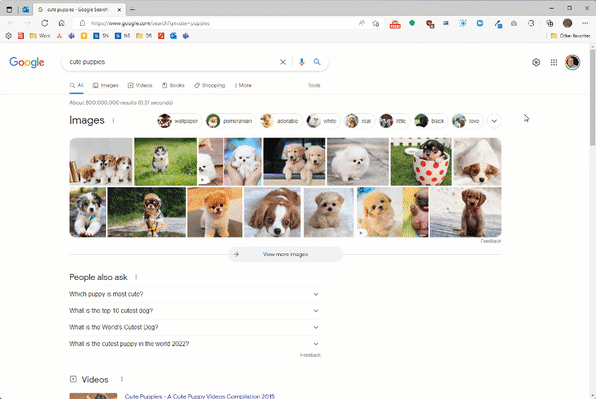Viewport: 596px width, 399px height.
Task: Open the NS bookmark in favorites bar
Action: (122, 36)
